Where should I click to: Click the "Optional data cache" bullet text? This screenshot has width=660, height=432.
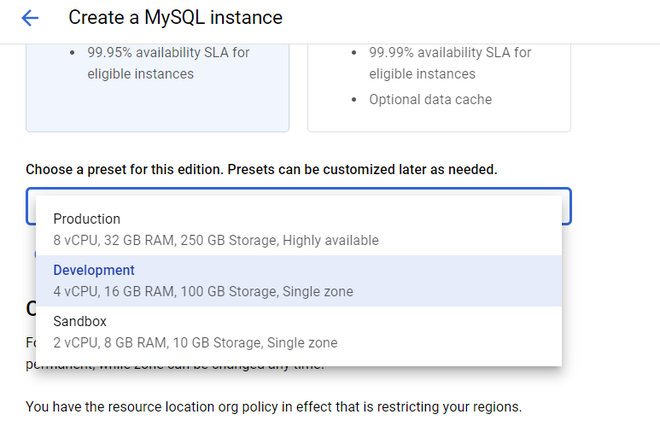[430, 99]
